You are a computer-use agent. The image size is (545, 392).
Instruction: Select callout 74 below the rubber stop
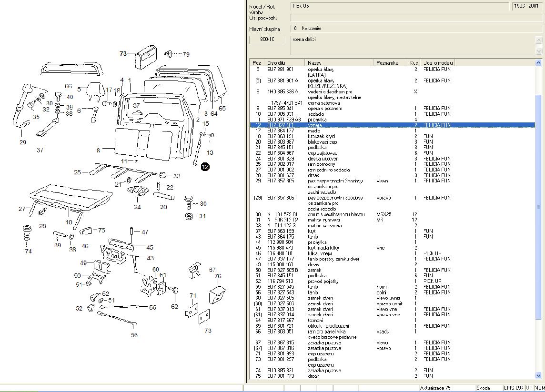pos(28,251)
